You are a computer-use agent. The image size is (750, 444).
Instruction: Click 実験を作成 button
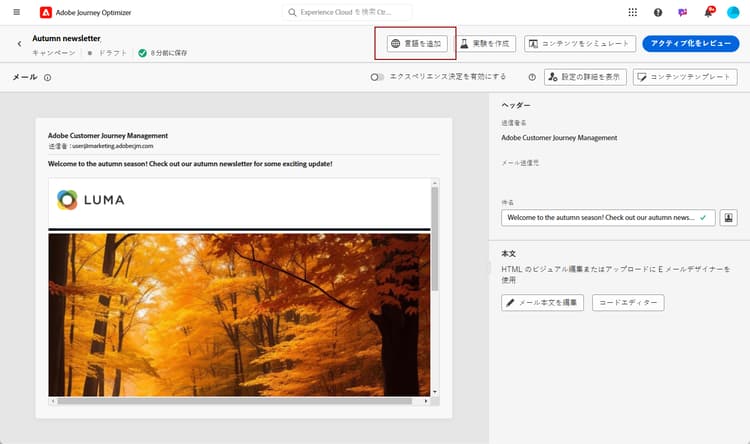485,44
